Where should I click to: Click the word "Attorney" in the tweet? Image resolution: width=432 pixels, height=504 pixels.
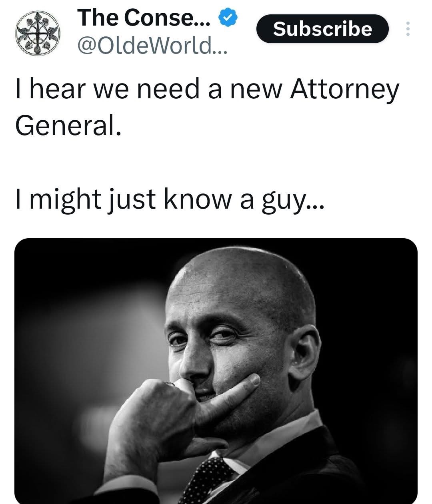[344, 89]
